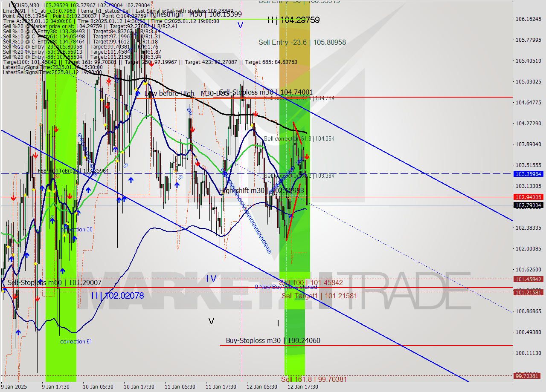Select the 'HighestHigh M30 | 106.15399' label

click(194, 14)
